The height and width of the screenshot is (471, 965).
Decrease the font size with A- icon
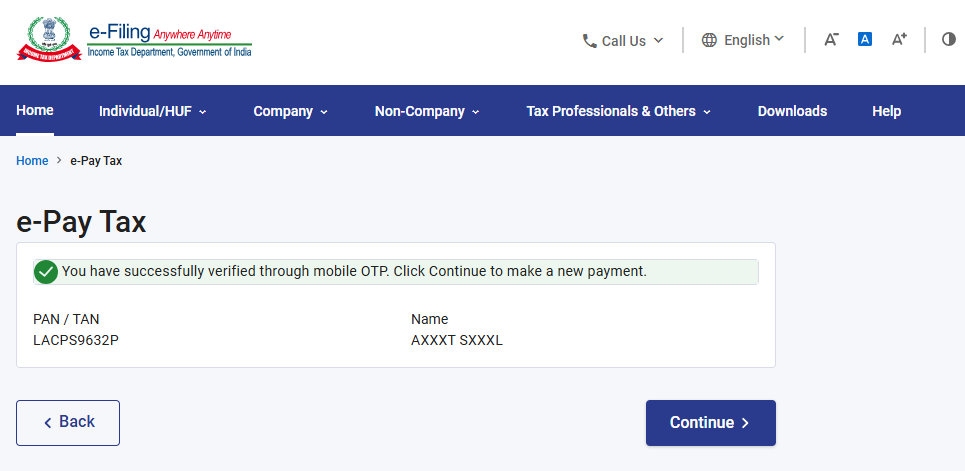pyautogui.click(x=831, y=40)
